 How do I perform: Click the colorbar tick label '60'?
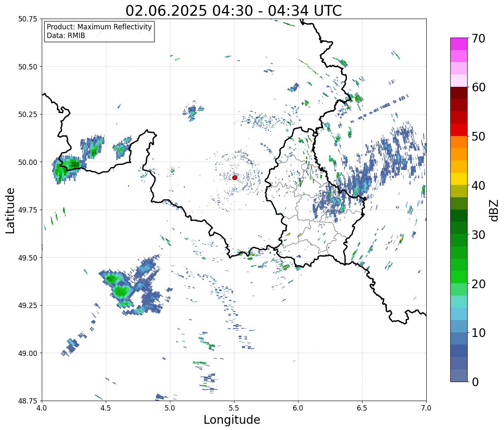(x=478, y=87)
